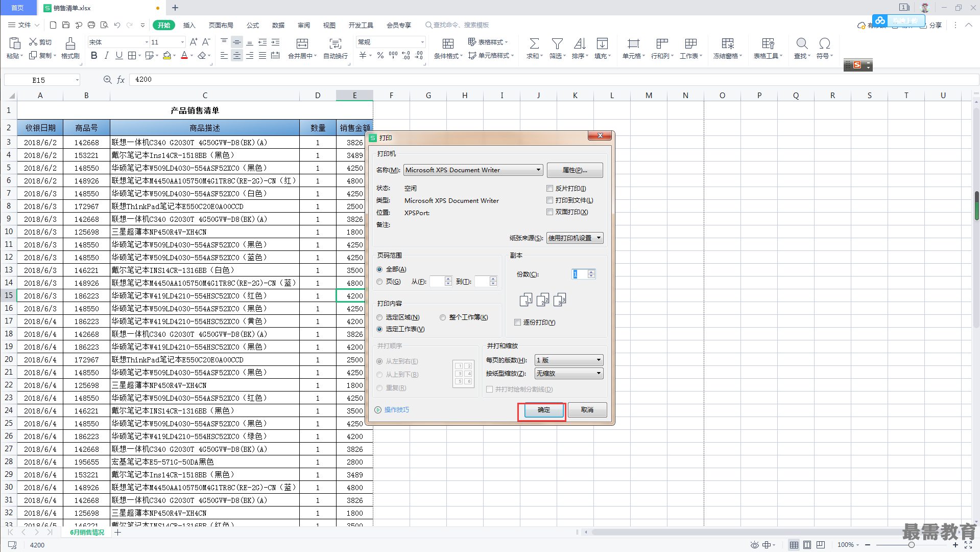This screenshot has height=552, width=980.
Task: Click the Rows and Columns (行和列) icon
Action: [x=662, y=43]
